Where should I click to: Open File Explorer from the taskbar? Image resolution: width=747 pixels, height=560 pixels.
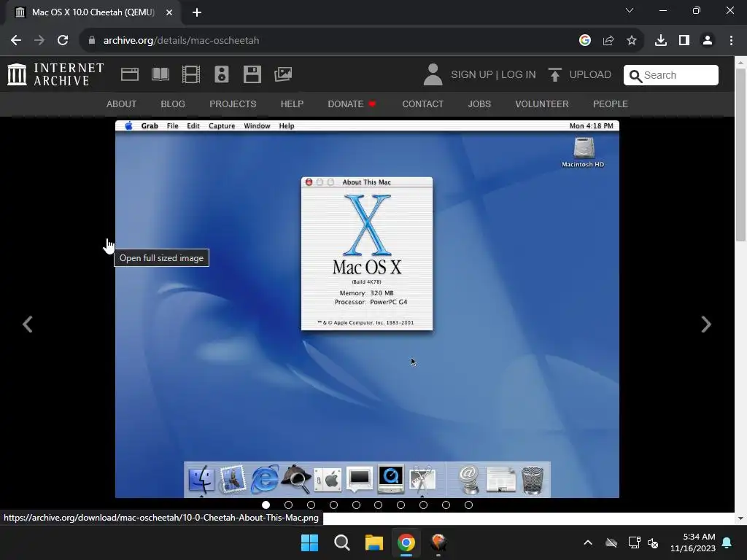click(x=374, y=542)
